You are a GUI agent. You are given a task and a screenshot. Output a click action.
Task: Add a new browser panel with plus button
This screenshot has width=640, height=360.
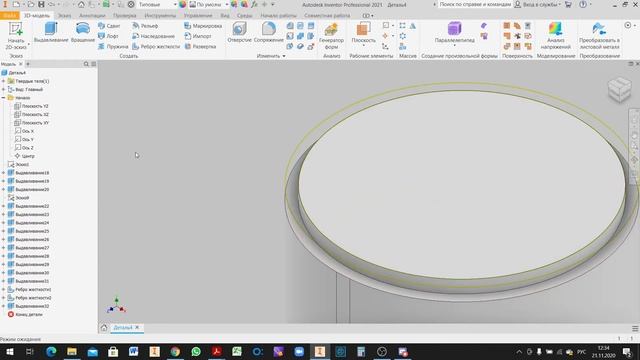tap(28, 64)
